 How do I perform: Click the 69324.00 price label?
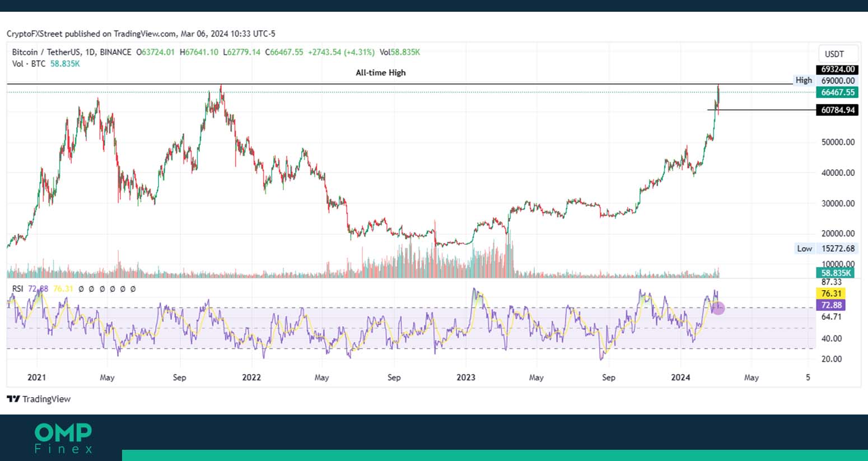point(838,69)
